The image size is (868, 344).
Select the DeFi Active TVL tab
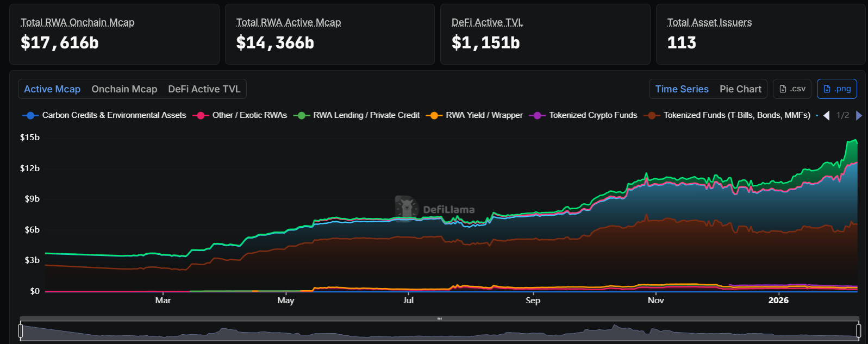[x=204, y=89]
